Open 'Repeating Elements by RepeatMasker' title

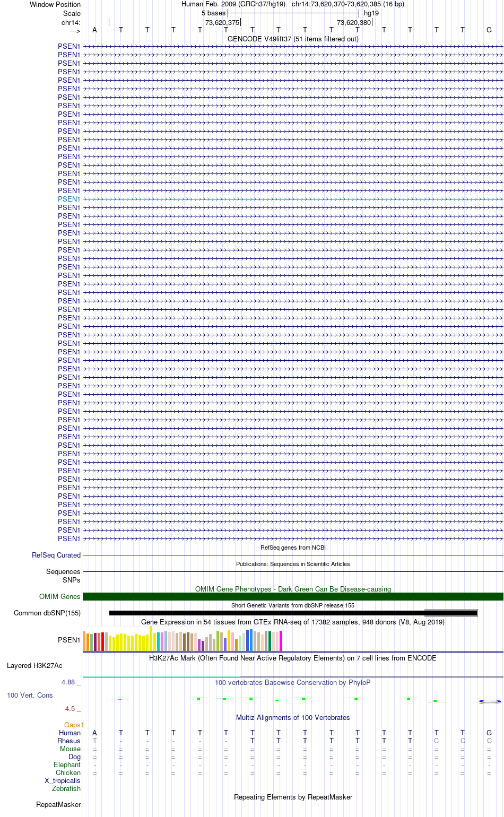293,797
